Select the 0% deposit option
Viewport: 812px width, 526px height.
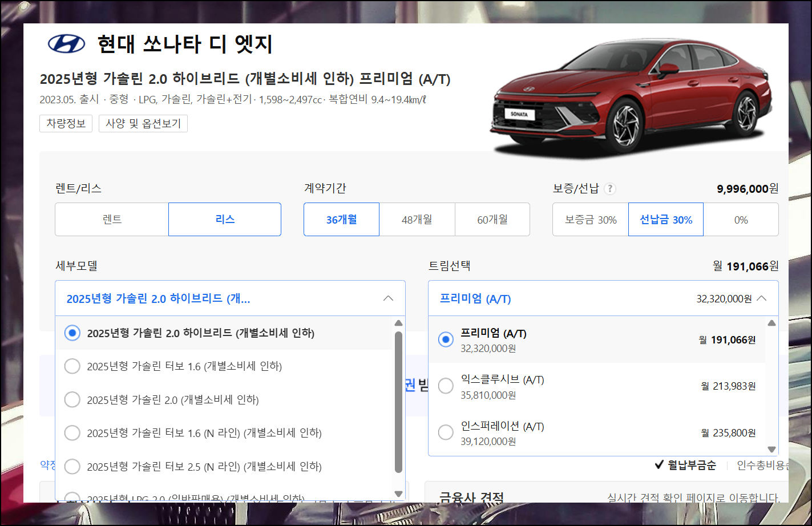click(741, 220)
